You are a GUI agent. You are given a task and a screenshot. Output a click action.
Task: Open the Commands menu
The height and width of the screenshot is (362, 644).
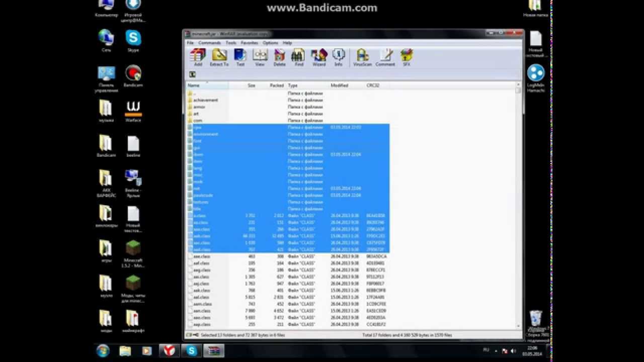pos(209,43)
